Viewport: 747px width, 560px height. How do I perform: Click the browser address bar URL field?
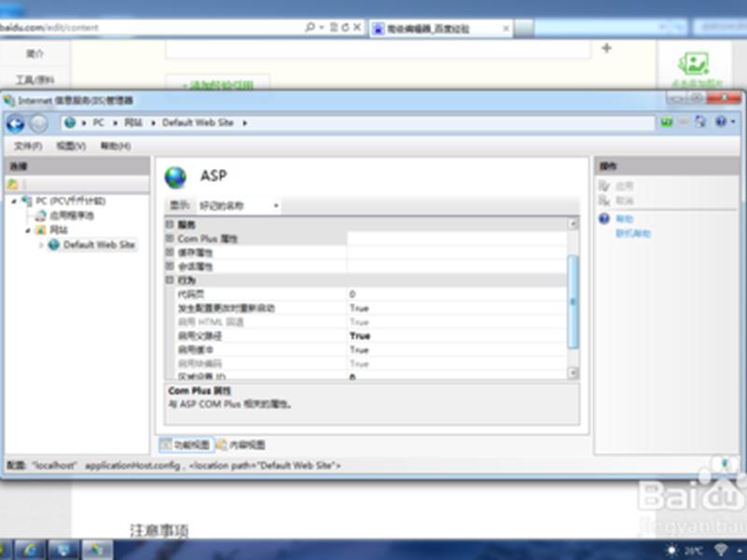pos(150,27)
